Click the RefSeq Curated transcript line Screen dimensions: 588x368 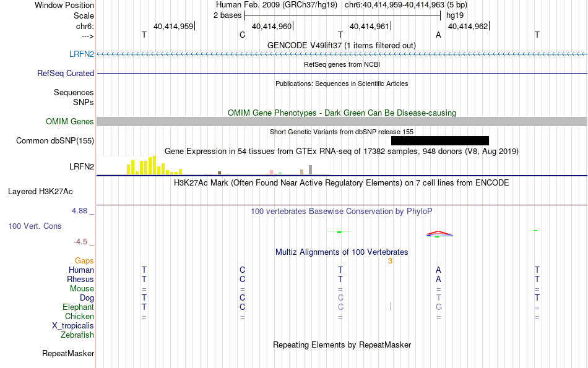(x=342, y=73)
